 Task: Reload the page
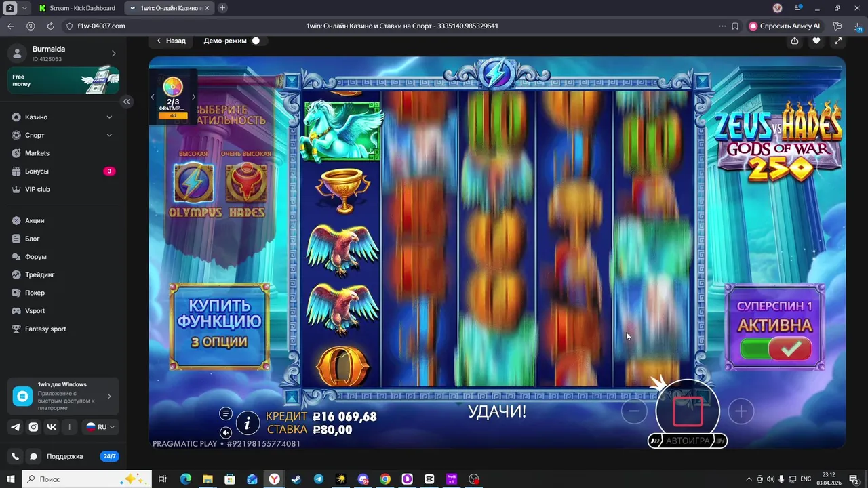coord(50,26)
